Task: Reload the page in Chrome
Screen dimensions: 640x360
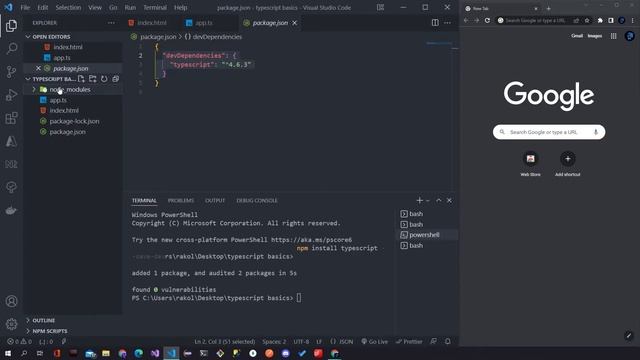Action: tap(487, 20)
